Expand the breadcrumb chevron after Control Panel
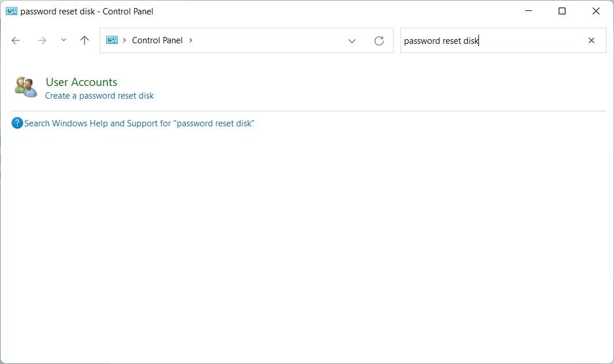The height and width of the screenshot is (364, 614). pos(190,40)
